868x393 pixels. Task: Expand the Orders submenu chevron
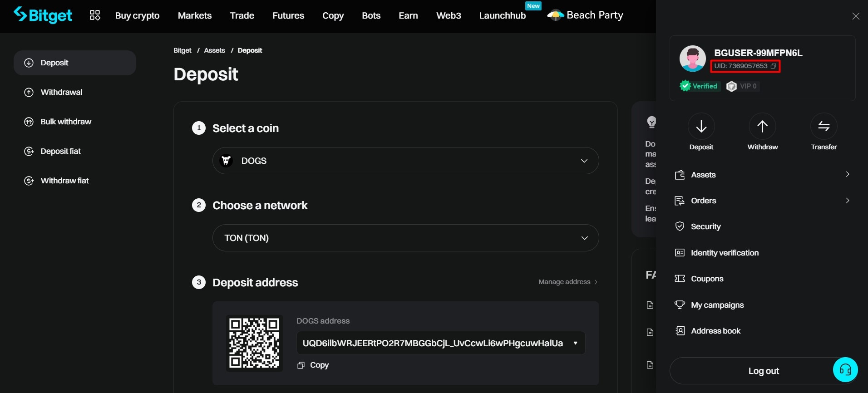point(848,200)
